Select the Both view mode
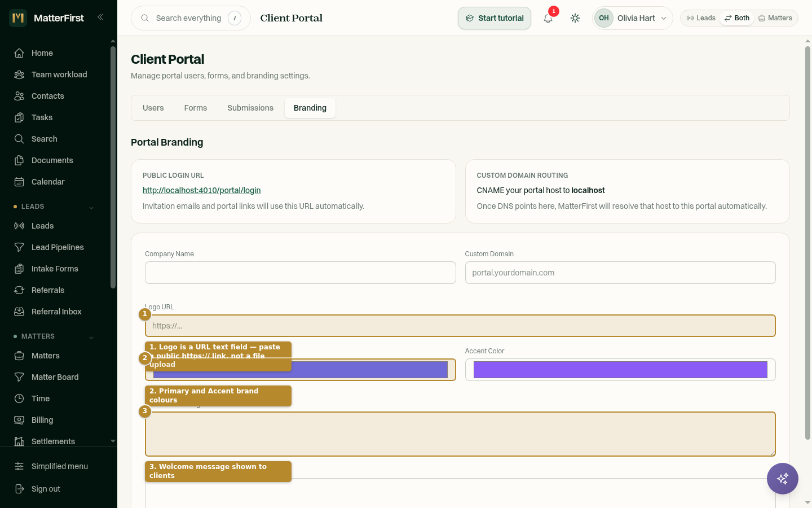812x508 pixels. click(x=737, y=18)
